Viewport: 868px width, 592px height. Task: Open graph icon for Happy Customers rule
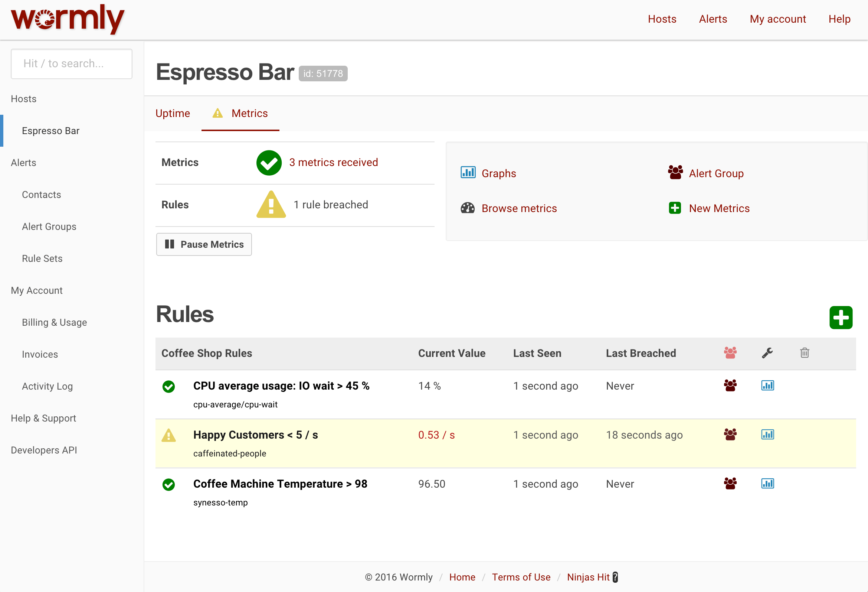coord(767,434)
